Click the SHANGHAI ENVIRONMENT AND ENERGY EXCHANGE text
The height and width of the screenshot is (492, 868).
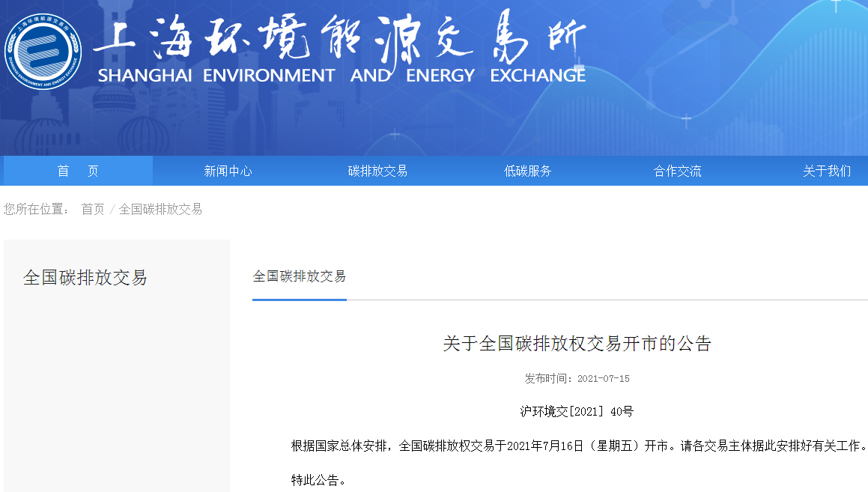[341, 75]
